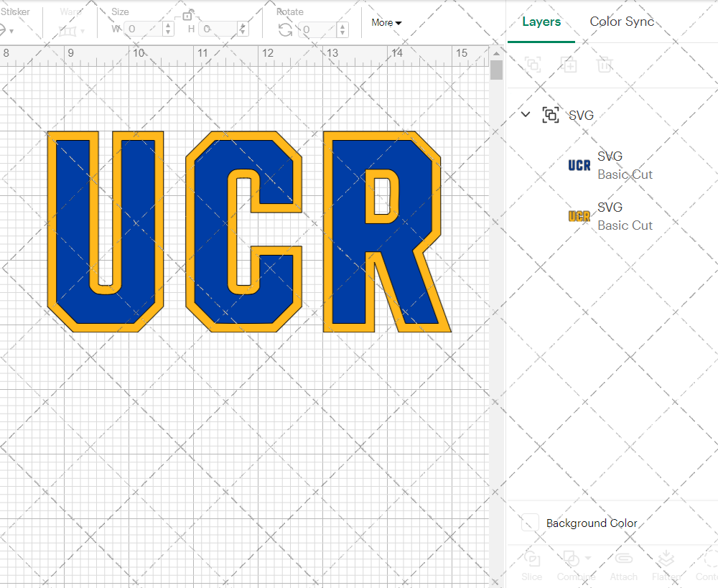
Task: Collapse the SVG group in Layers panel
Action: coord(525,114)
